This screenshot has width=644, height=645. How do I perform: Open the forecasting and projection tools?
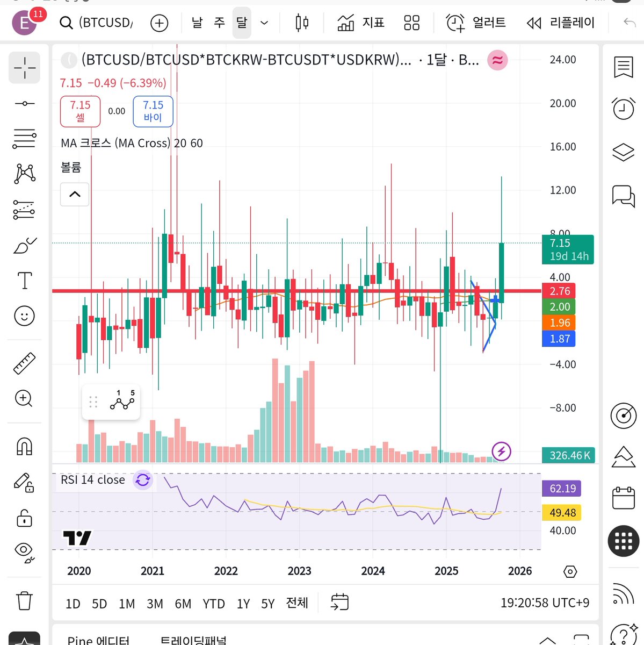25,210
